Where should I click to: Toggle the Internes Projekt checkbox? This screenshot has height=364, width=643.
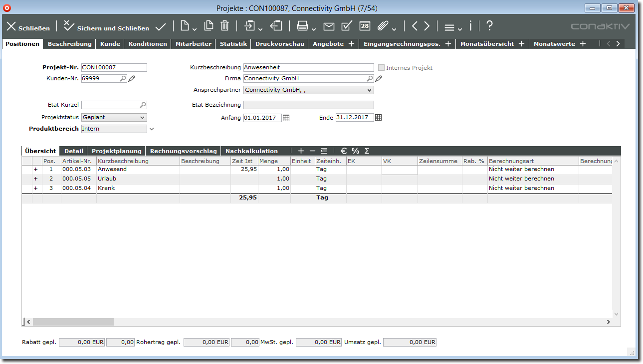(382, 68)
